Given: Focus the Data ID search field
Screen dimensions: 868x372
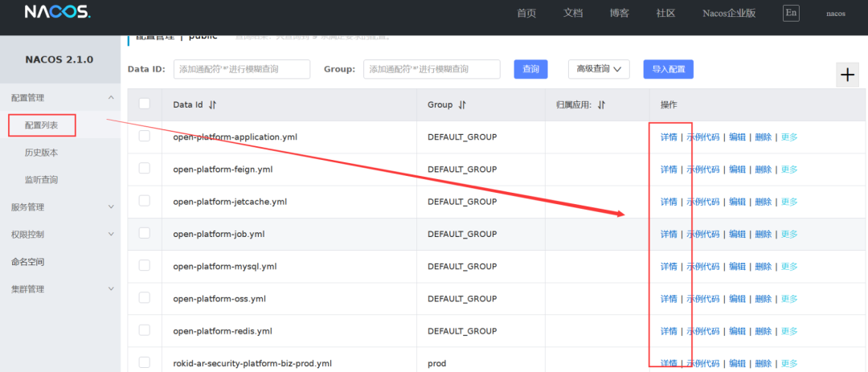Looking at the screenshot, I should click(241, 69).
